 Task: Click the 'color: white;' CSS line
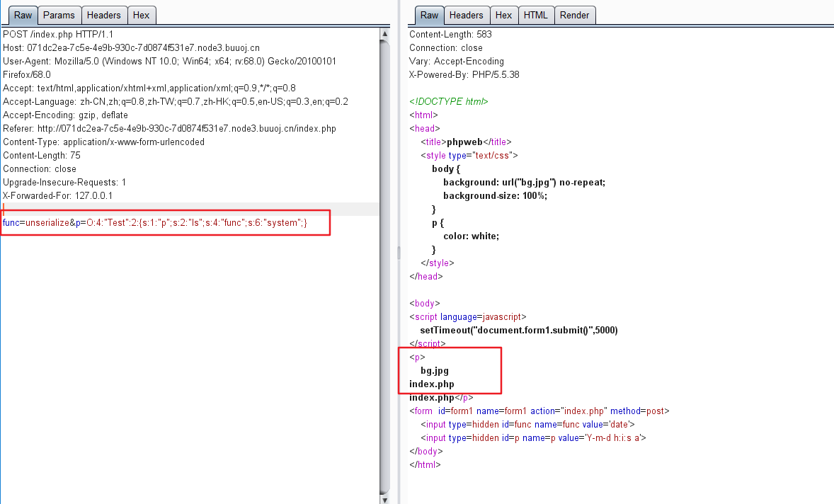(472, 236)
